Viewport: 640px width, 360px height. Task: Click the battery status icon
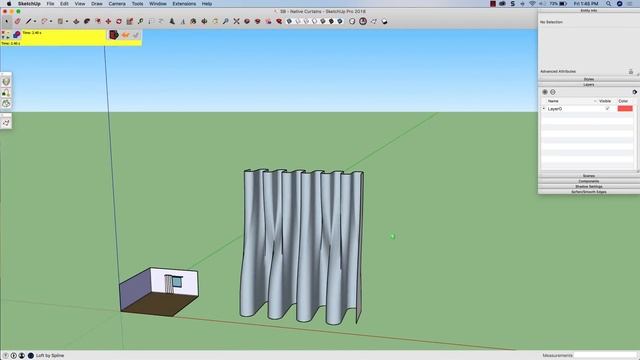[x=563, y=4]
